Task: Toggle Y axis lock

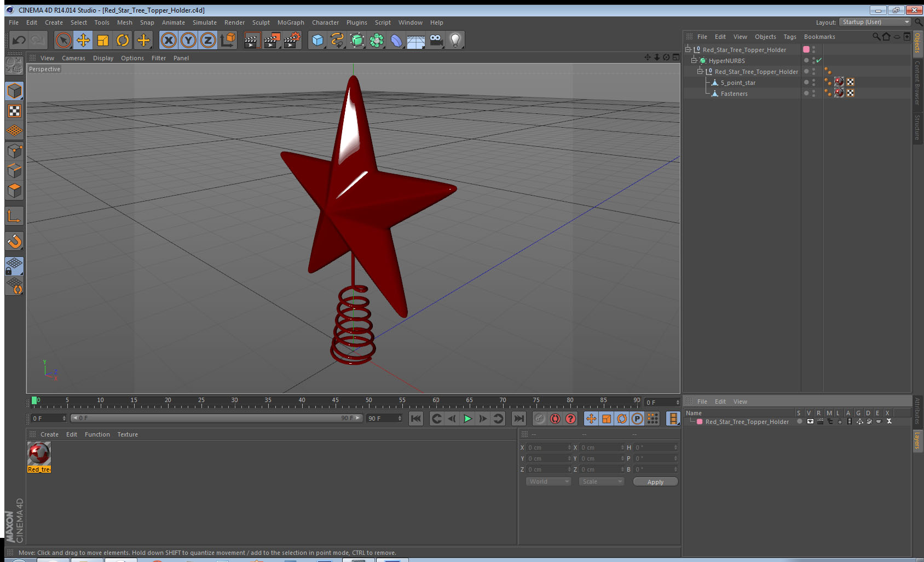Action: [x=188, y=40]
